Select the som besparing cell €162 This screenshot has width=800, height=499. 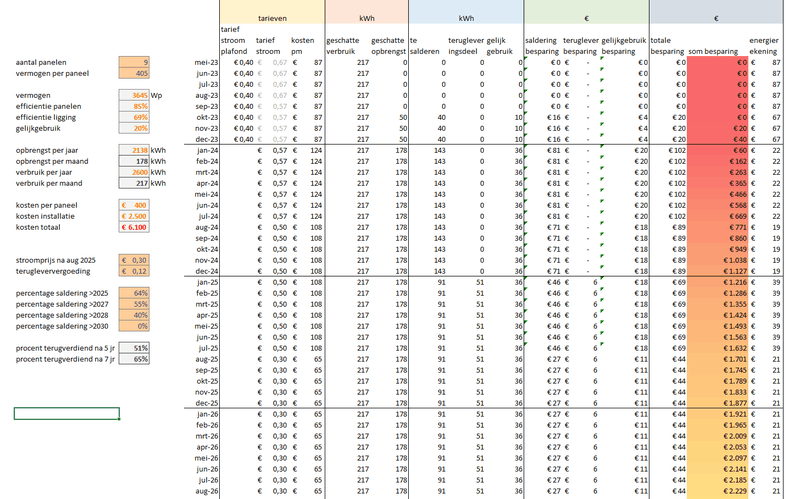point(717,161)
